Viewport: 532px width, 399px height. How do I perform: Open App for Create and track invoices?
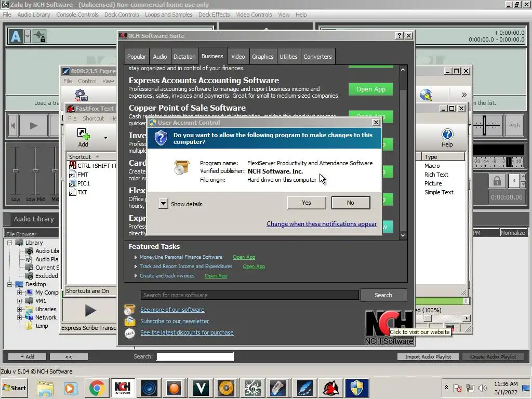tap(216, 276)
